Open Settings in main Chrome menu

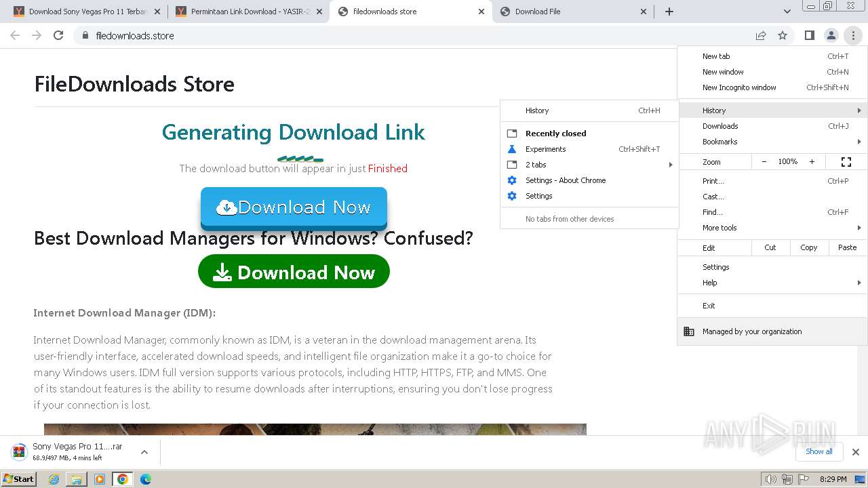click(x=772, y=267)
